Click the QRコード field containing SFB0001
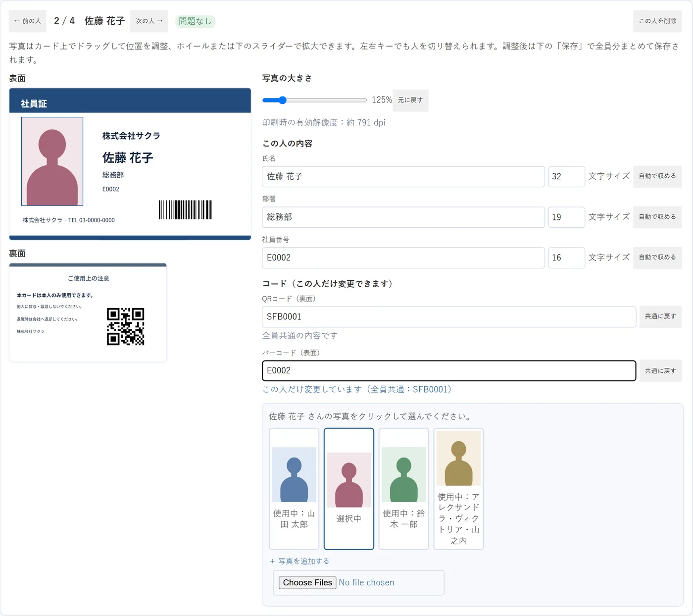 449,316
